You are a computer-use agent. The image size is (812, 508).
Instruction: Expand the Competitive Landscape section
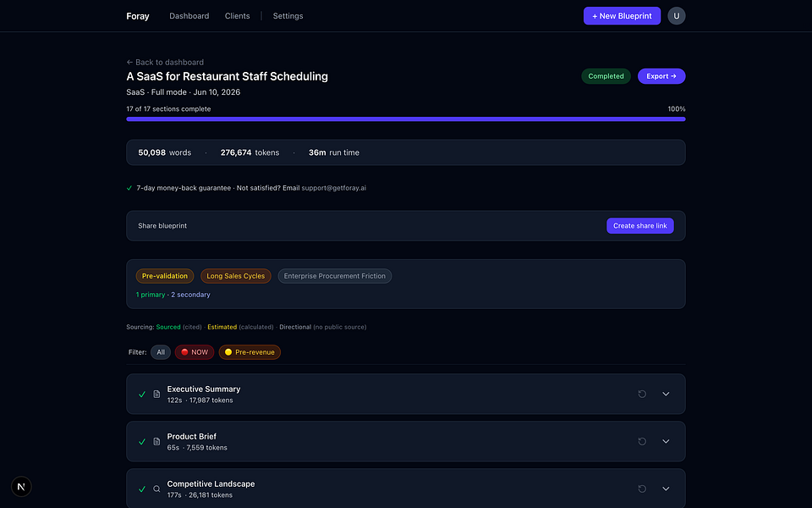[x=666, y=489]
